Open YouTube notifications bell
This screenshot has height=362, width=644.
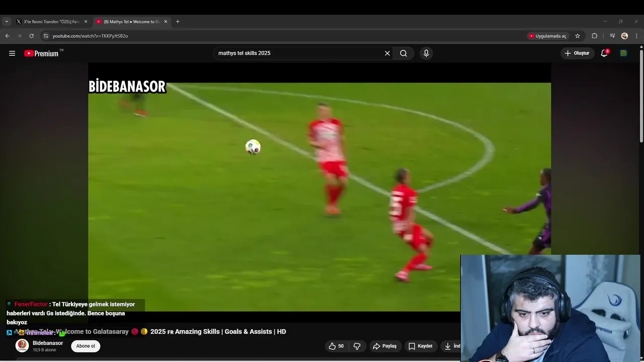[x=604, y=53]
